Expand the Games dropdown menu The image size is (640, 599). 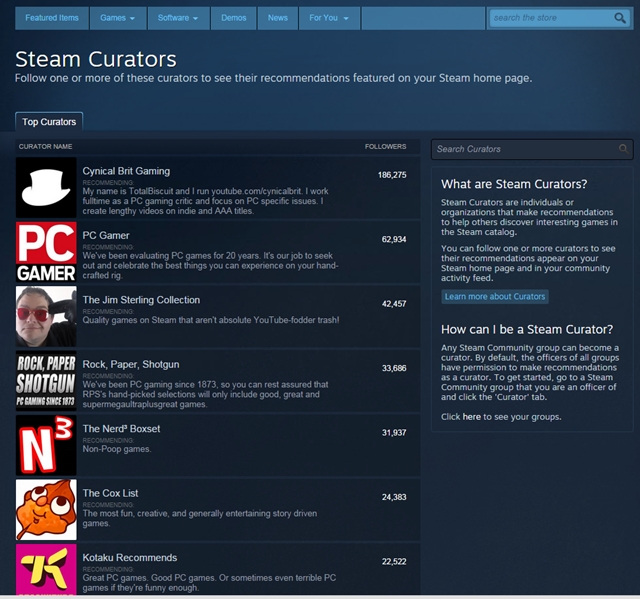coord(118,18)
